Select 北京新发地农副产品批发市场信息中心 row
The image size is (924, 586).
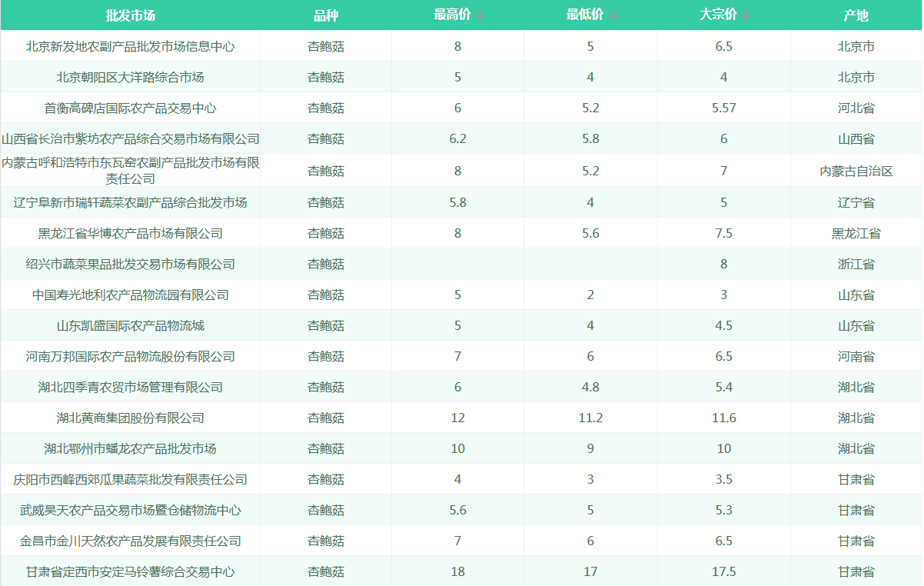point(130,46)
